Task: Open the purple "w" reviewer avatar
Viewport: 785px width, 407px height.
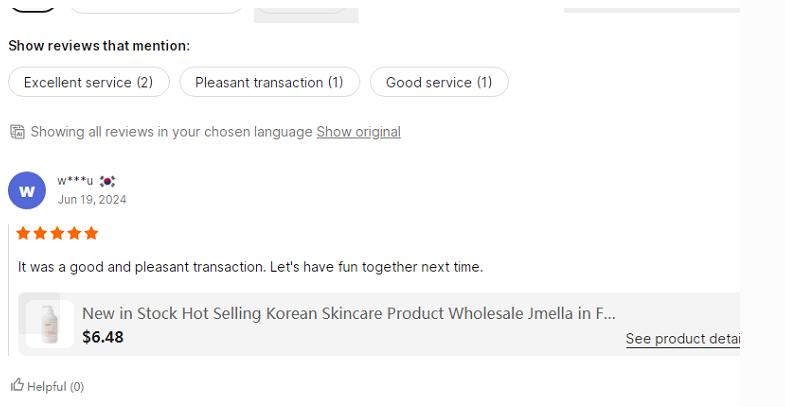Action: [27, 190]
